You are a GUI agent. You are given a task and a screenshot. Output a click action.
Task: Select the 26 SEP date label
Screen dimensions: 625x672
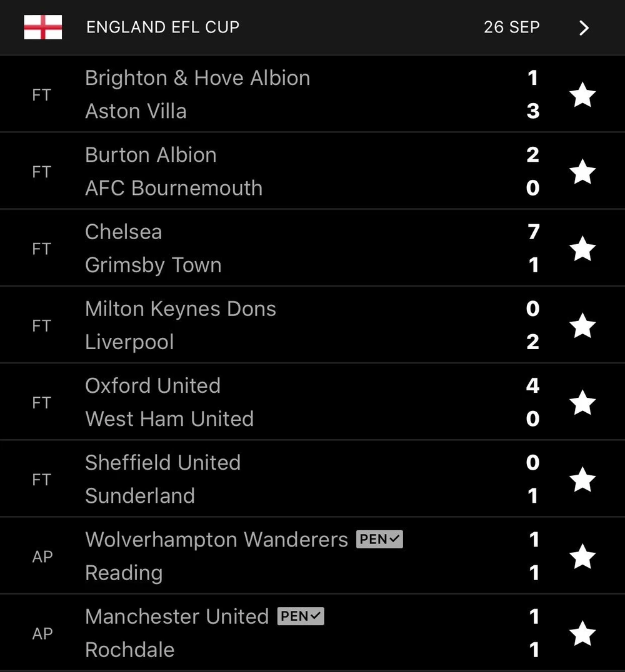[511, 27]
